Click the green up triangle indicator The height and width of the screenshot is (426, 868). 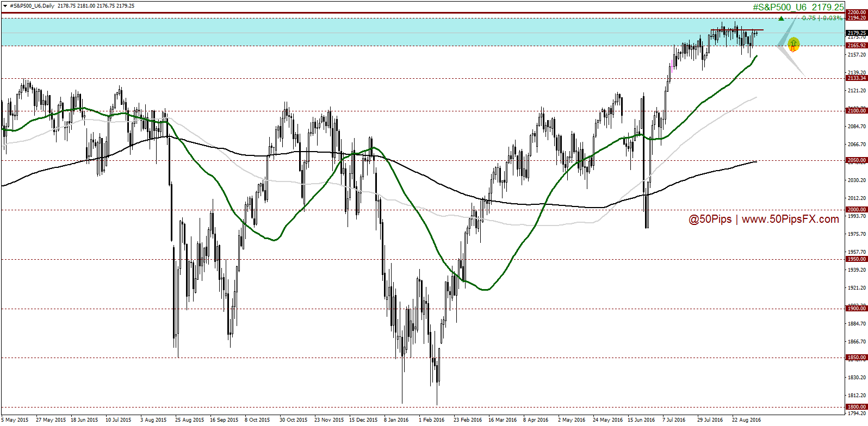point(781,19)
